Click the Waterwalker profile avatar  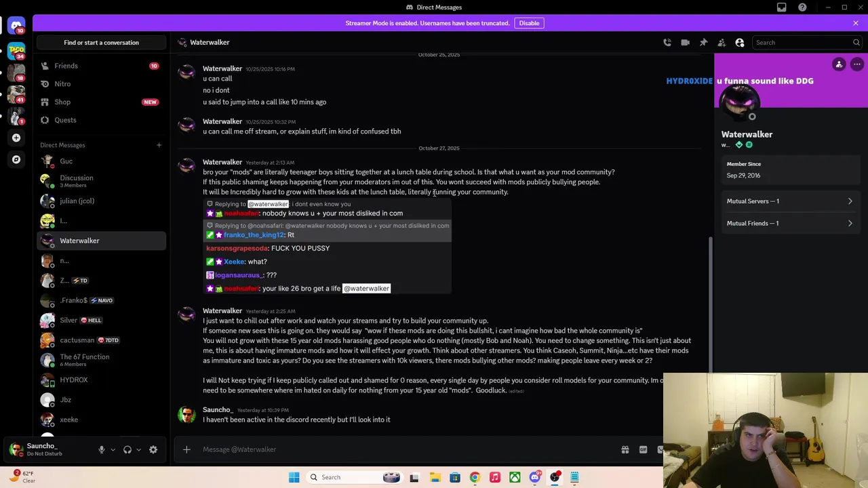click(x=741, y=102)
